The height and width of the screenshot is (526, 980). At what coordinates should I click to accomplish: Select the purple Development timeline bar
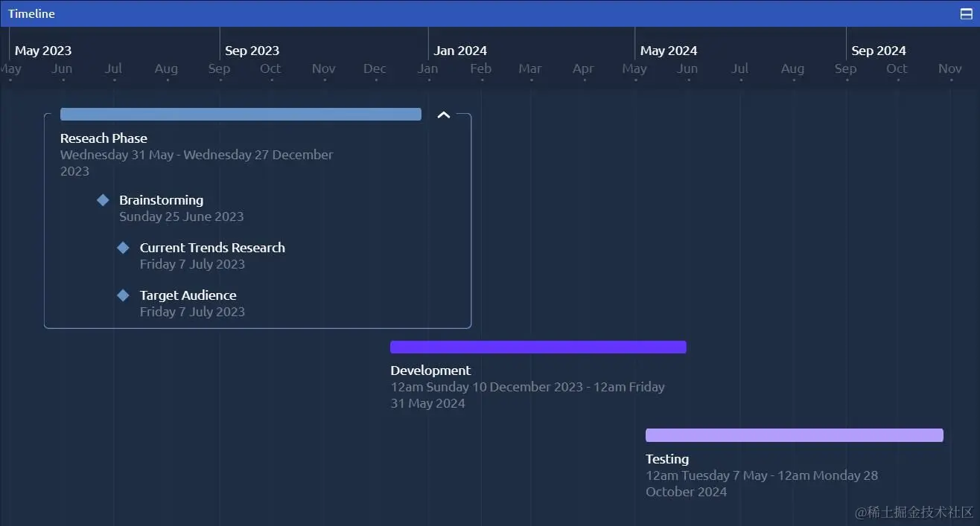click(538, 347)
